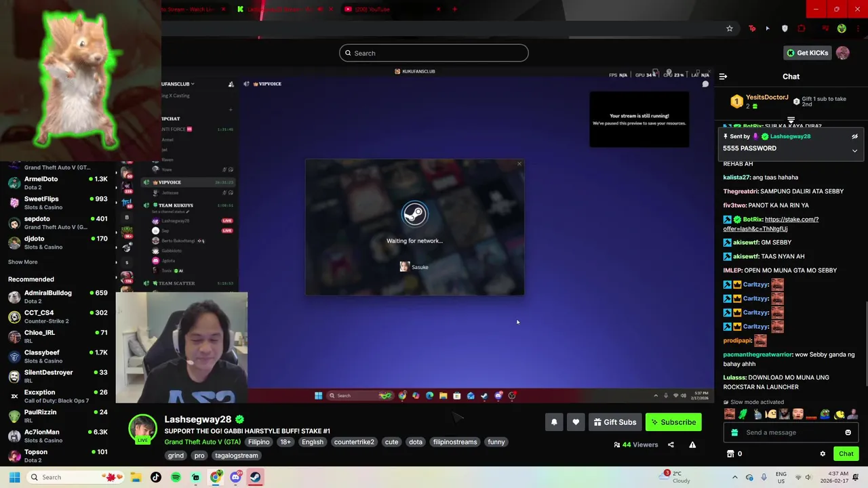Click the Gift Subs button
868x488 pixels.
tap(614, 422)
